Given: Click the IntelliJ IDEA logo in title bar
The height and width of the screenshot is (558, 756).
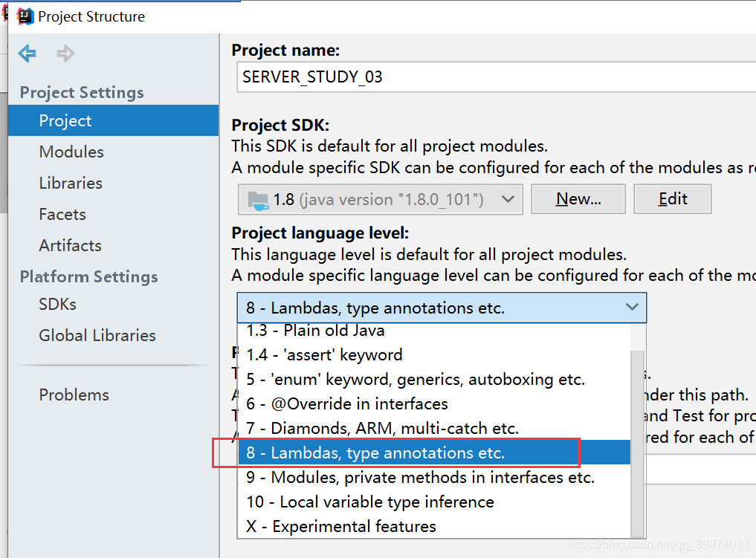Looking at the screenshot, I should [x=25, y=16].
